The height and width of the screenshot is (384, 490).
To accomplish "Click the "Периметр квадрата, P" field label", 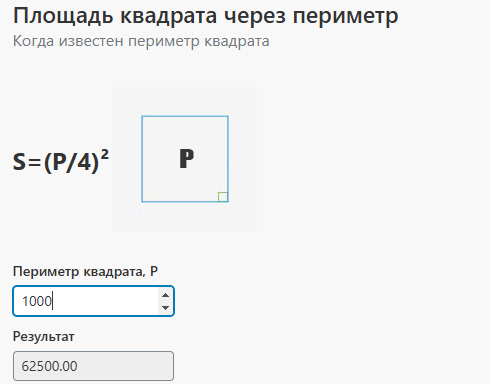I will coord(85,271).
